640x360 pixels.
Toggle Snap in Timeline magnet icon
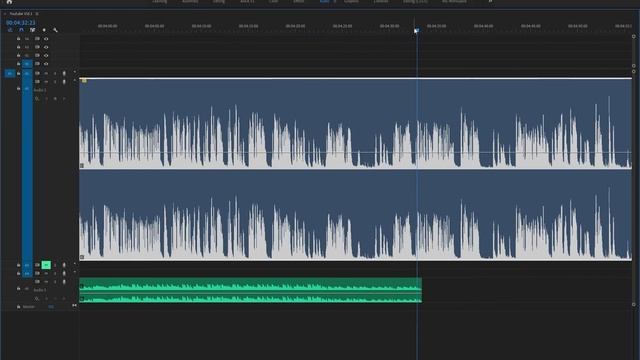21,30
